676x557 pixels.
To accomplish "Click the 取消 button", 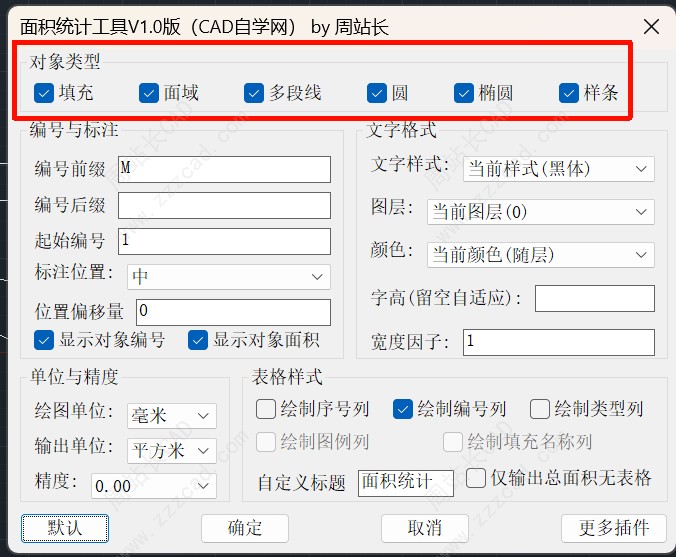I will (424, 528).
